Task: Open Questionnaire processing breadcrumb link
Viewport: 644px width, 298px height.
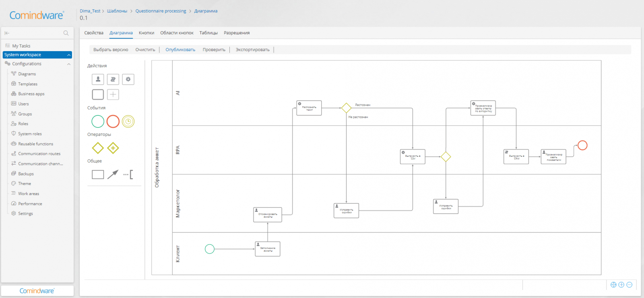Action: (x=161, y=11)
